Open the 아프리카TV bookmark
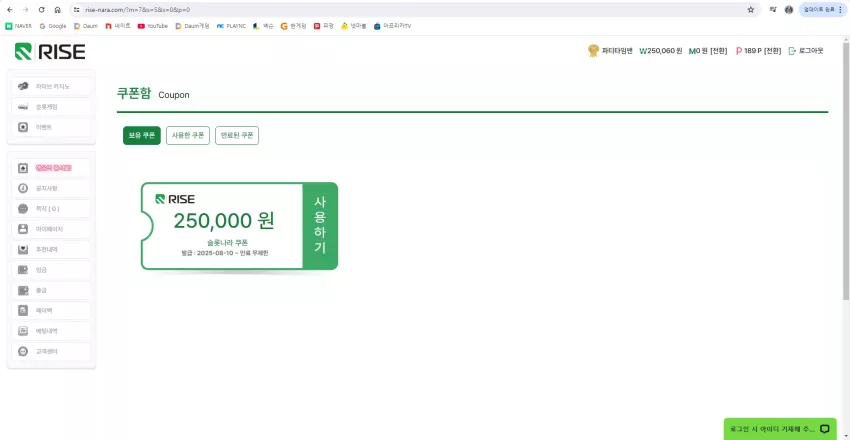Image resolution: width=850 pixels, height=440 pixels. click(392, 25)
